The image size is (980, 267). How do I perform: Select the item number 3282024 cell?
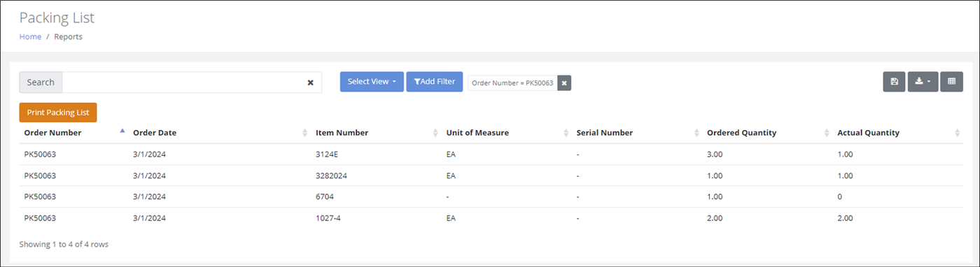tap(332, 175)
